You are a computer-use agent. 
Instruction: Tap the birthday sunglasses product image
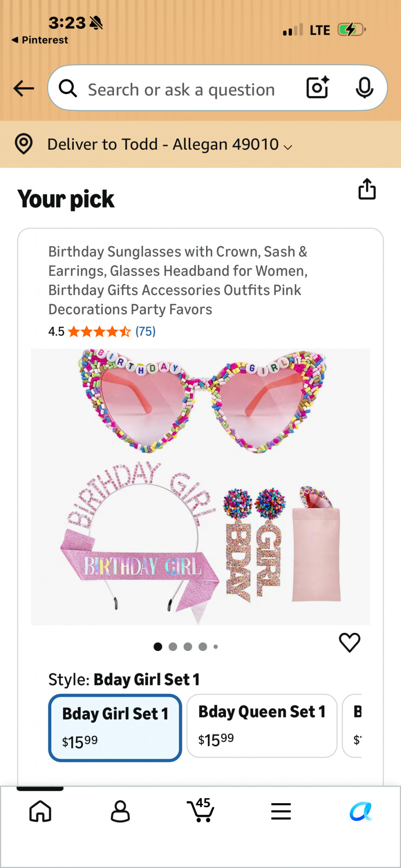pyautogui.click(x=200, y=487)
